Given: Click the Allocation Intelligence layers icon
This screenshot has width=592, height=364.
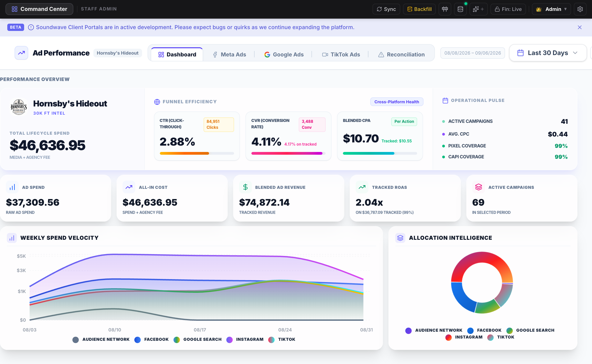Looking at the screenshot, I should tap(400, 238).
